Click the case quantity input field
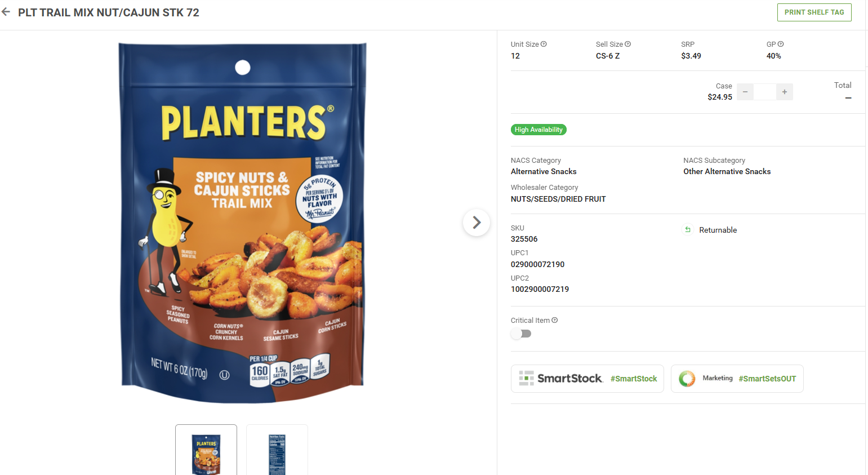 point(765,92)
